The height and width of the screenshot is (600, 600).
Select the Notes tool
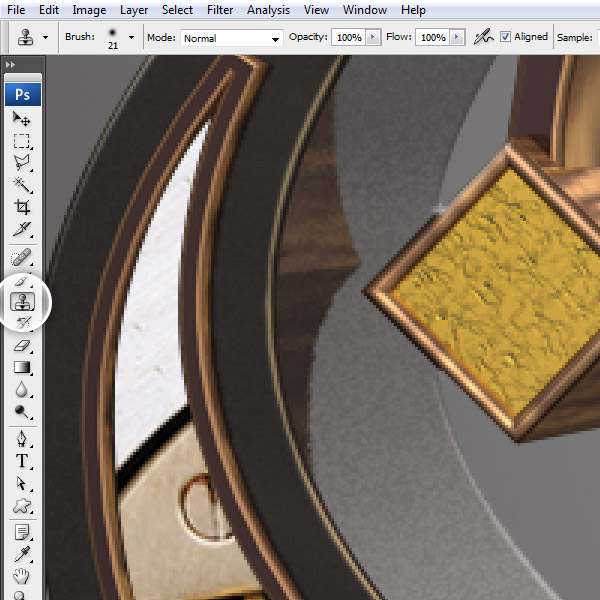[22, 532]
